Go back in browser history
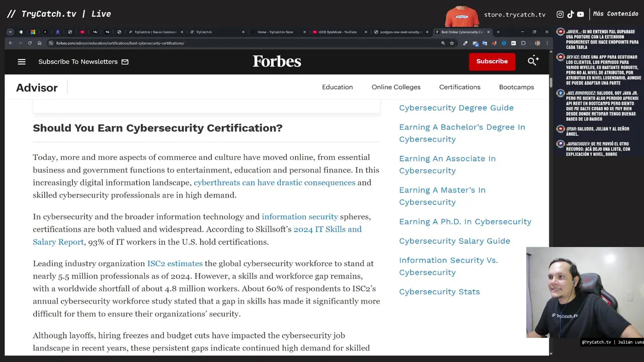This screenshot has width=644, height=362. point(11,43)
